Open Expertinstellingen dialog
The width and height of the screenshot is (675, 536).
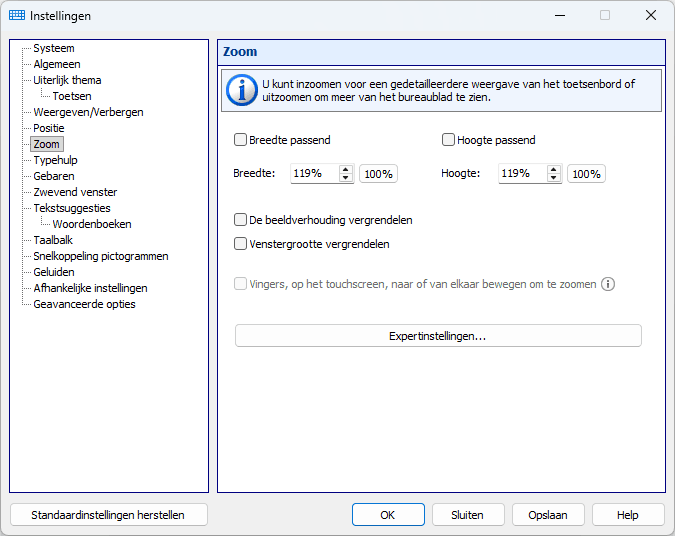pyautogui.click(x=438, y=336)
